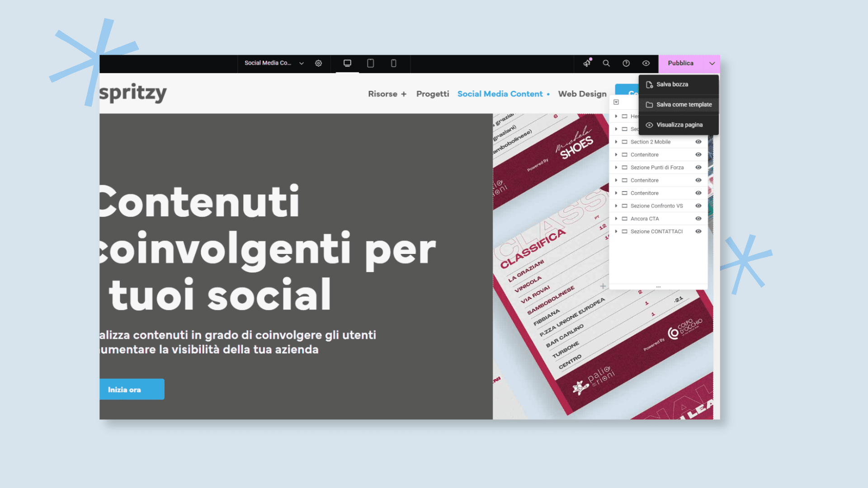Toggle visibility of Sezione Confronto VS
868x488 pixels.
pos(698,206)
